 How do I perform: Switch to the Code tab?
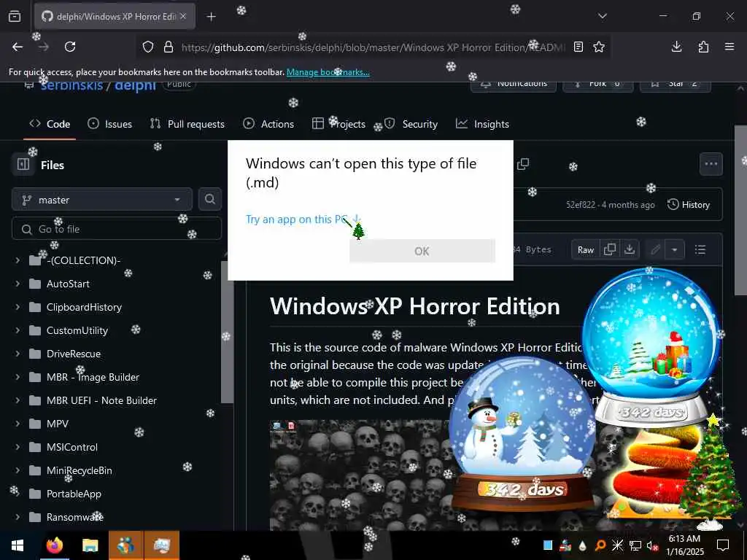[50, 124]
